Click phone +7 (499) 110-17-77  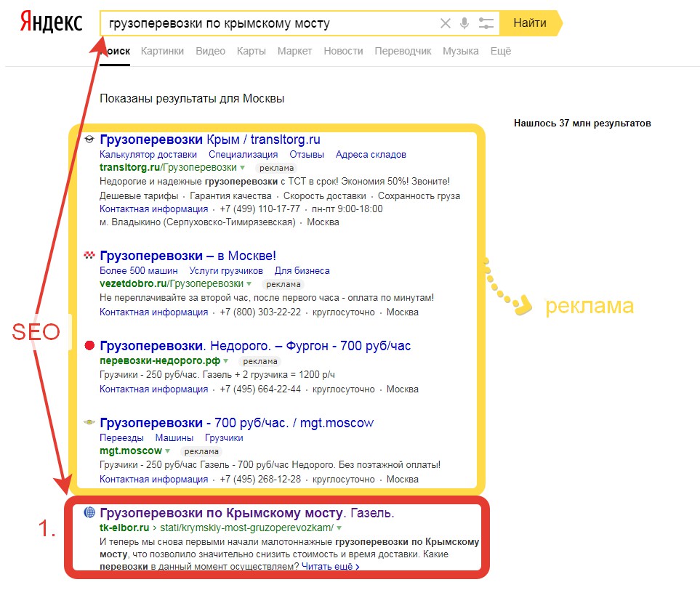point(260,209)
